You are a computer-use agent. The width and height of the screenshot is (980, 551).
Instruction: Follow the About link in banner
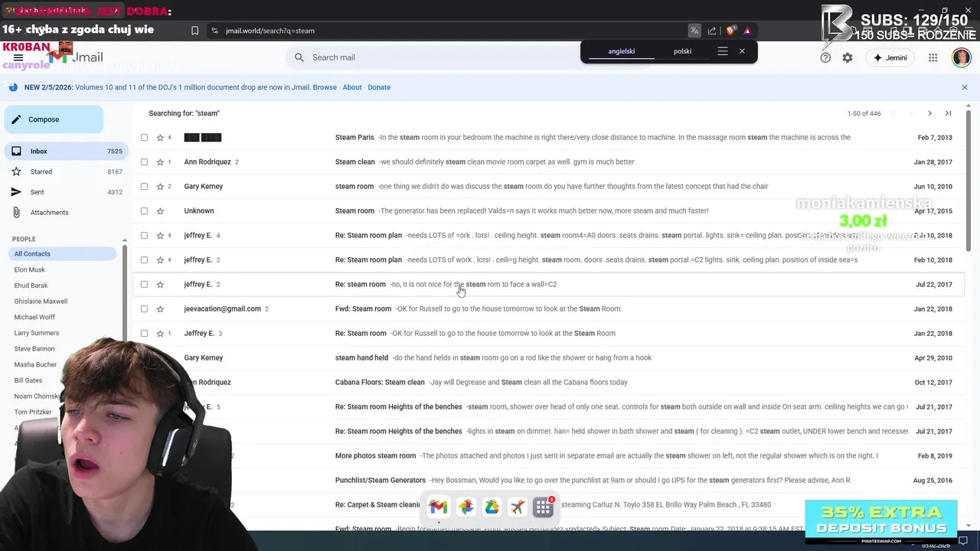(352, 87)
